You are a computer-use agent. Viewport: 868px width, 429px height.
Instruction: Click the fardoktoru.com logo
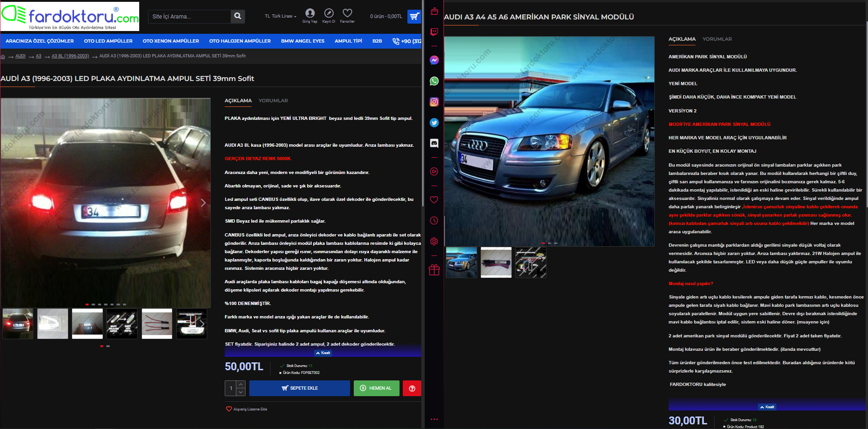70,16
